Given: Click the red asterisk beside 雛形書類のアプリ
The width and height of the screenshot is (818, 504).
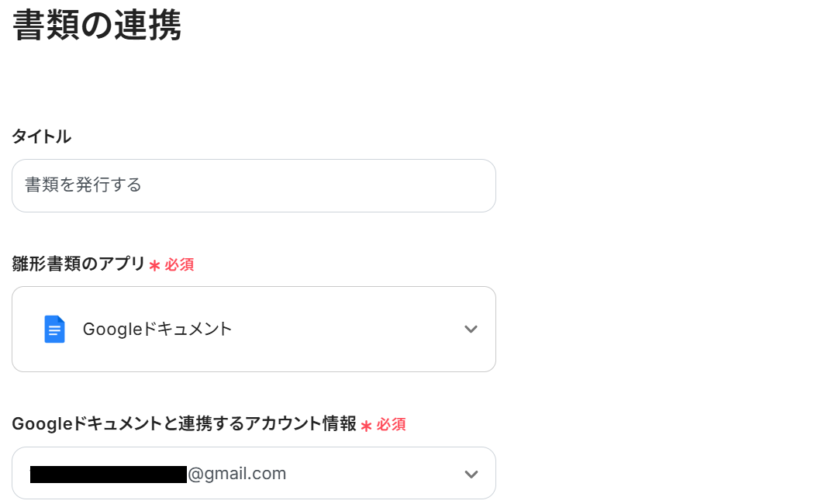Looking at the screenshot, I should pos(154,266).
